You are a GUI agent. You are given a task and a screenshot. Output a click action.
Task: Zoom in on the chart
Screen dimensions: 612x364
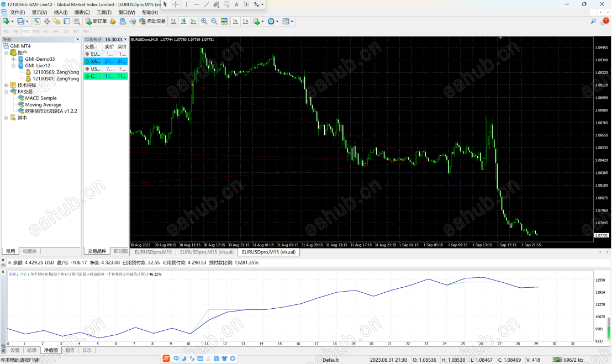(x=204, y=22)
